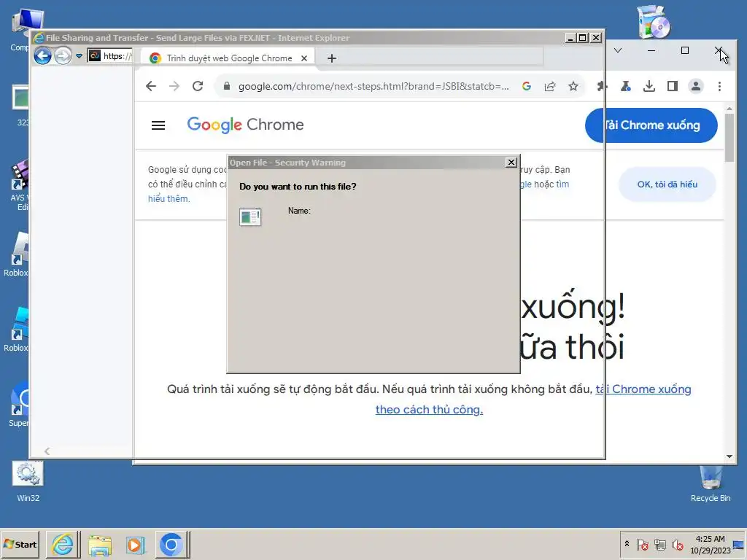This screenshot has width=747, height=560.
Task: Click the IE address bar https field
Action: [110, 56]
